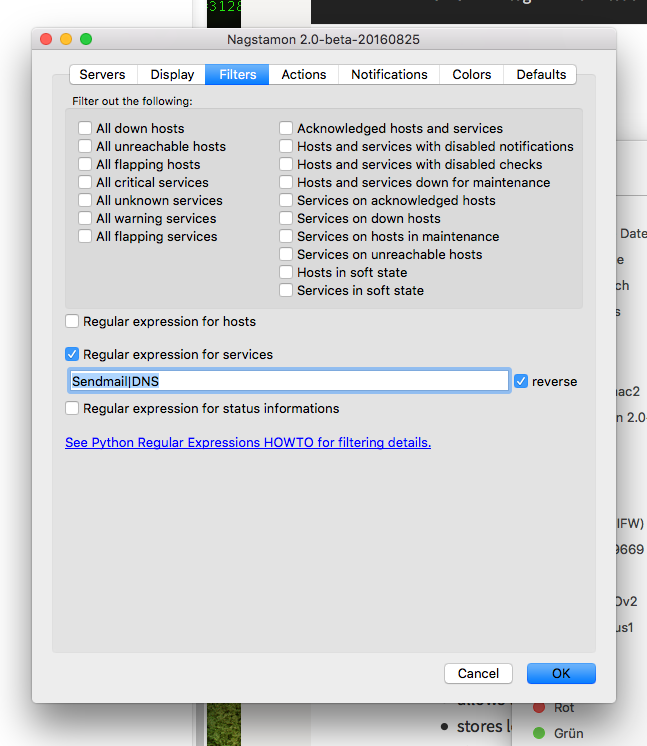Disable the reverse checkbox
The width and height of the screenshot is (647, 746).
521,382
